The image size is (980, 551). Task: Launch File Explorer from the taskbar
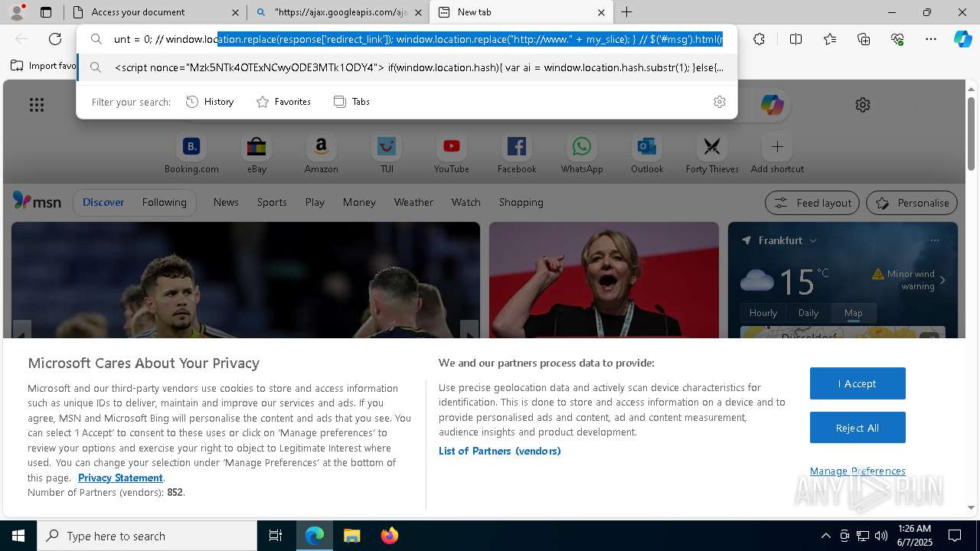[351, 536]
